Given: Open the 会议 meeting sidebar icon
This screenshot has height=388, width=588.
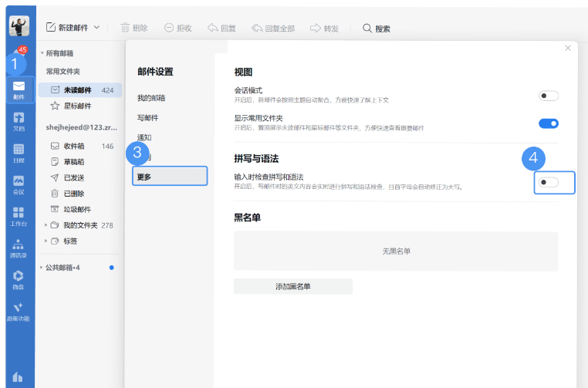Looking at the screenshot, I should coord(19,184).
